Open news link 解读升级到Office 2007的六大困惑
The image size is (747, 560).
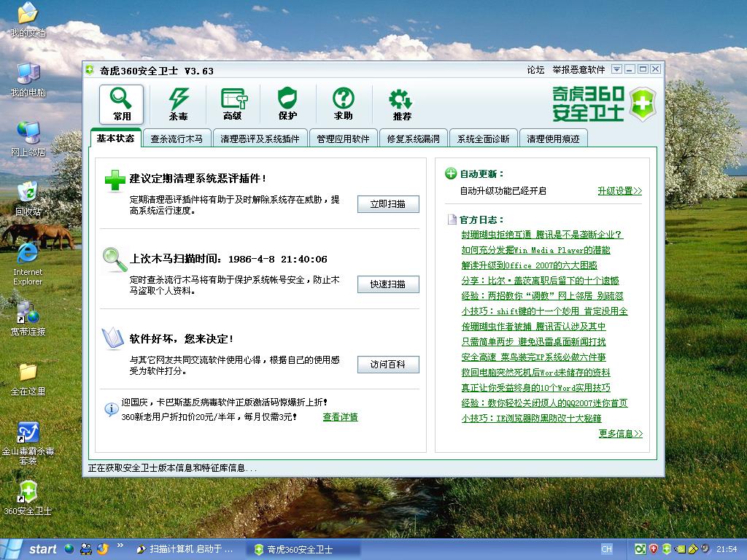[529, 265]
